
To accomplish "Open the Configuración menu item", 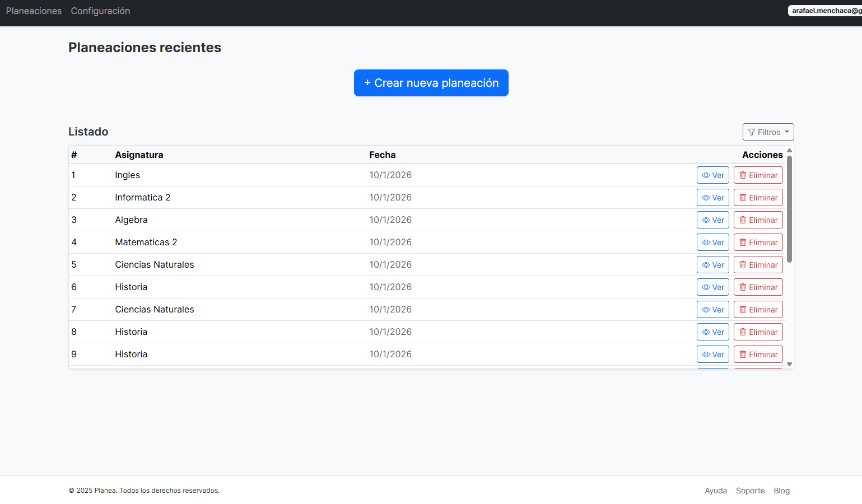I will (100, 11).
